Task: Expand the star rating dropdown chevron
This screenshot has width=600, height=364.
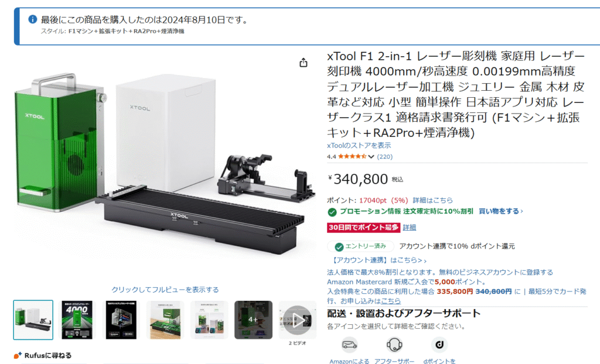Action: coord(371,156)
